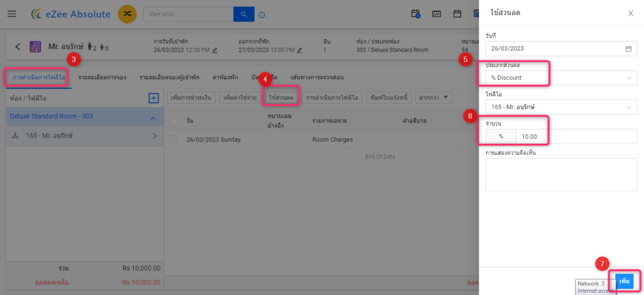Image resolution: width=644 pixels, height=295 pixels.
Task: Focus the quick search input field
Action: pyautogui.click(x=188, y=15)
